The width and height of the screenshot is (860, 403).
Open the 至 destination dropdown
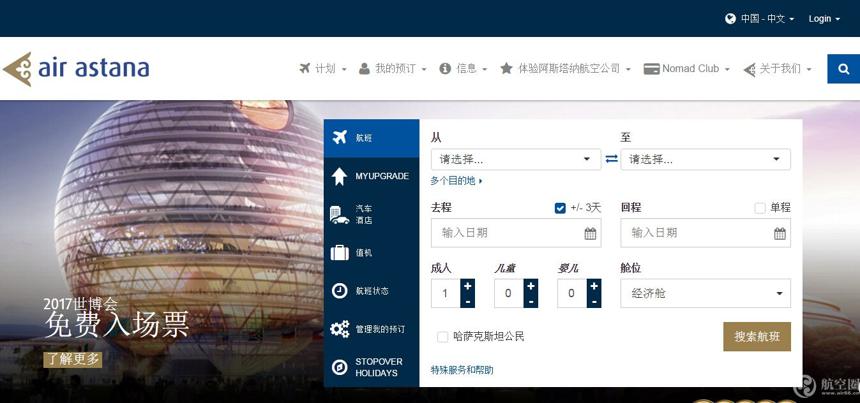click(x=705, y=160)
